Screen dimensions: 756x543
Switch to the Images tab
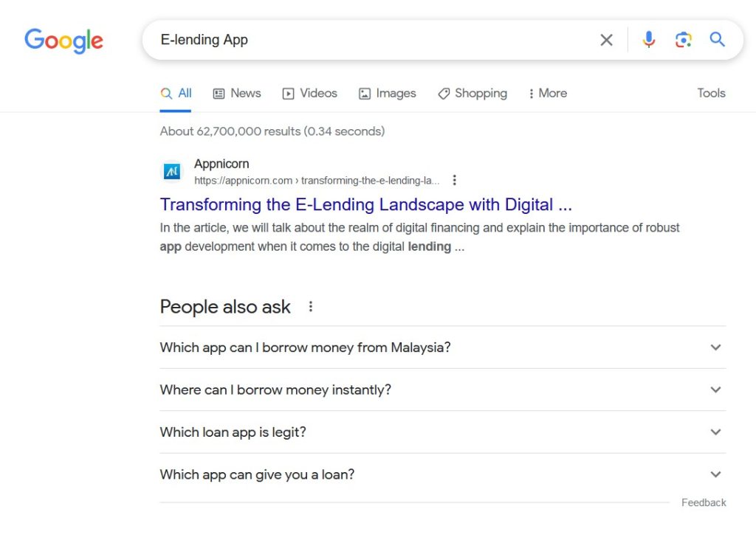click(x=388, y=94)
